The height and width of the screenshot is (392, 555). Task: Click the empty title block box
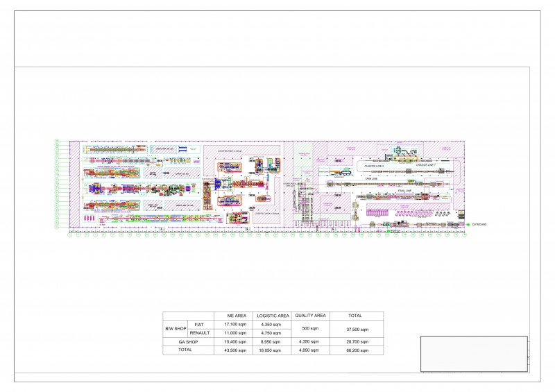coord(474,354)
